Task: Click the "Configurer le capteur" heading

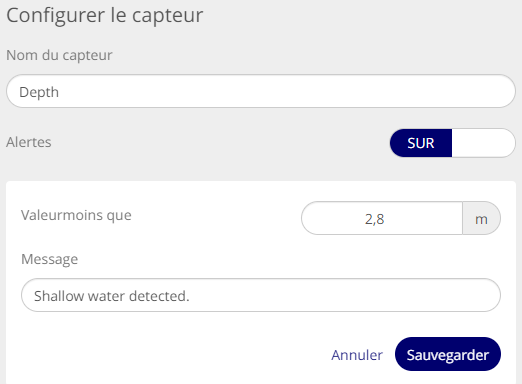Action: pos(105,15)
